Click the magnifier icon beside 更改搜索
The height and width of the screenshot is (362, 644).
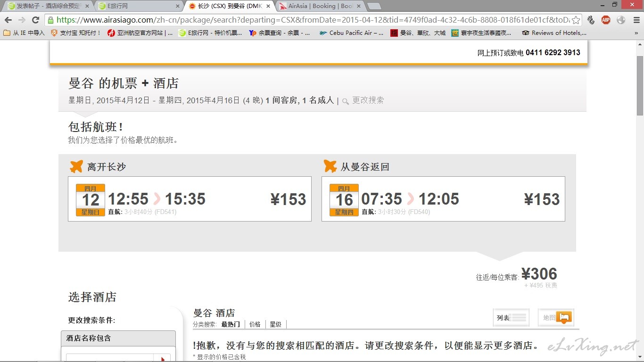346,101
